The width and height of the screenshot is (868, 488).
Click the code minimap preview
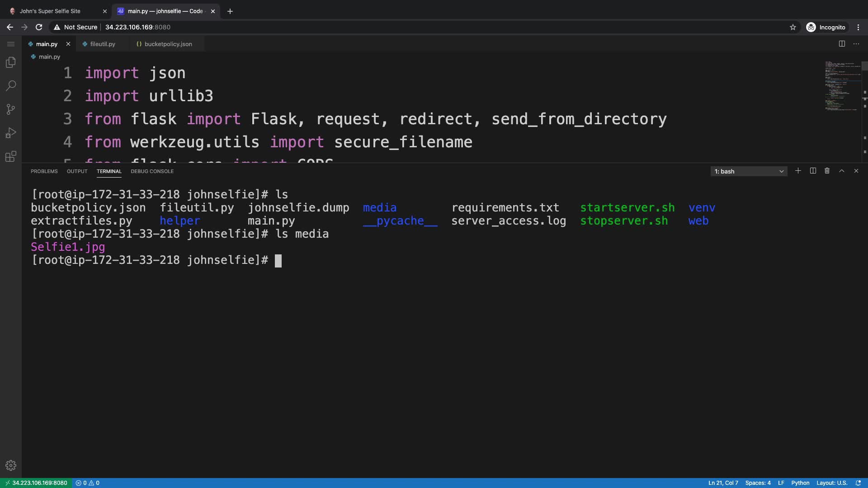[x=842, y=86]
